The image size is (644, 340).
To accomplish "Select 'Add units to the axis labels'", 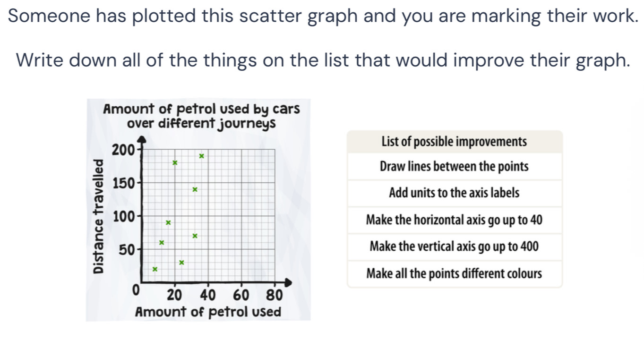I will pyautogui.click(x=454, y=193).
